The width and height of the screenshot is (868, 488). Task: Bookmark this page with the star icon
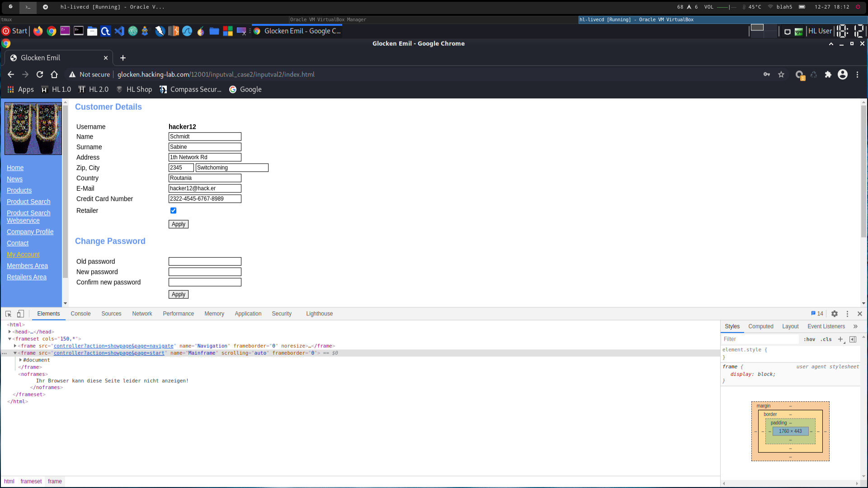point(781,75)
